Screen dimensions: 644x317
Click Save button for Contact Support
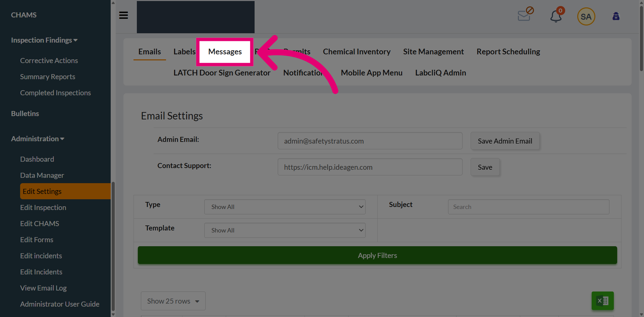[x=485, y=167]
